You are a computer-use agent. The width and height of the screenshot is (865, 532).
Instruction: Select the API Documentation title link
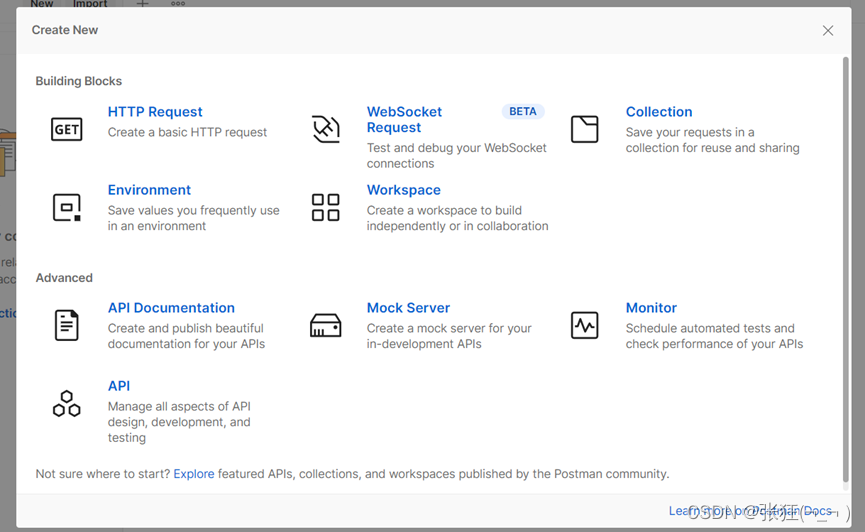click(171, 308)
